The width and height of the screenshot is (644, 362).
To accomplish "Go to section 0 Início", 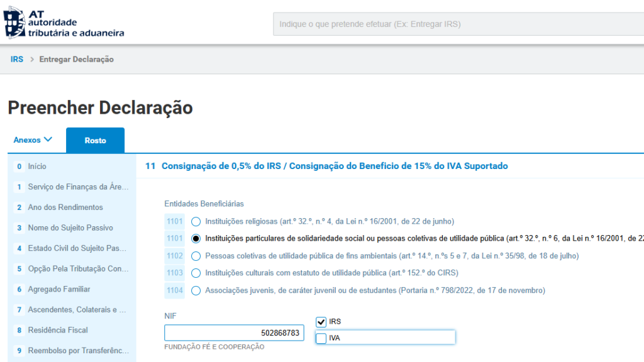I will 37,167.
